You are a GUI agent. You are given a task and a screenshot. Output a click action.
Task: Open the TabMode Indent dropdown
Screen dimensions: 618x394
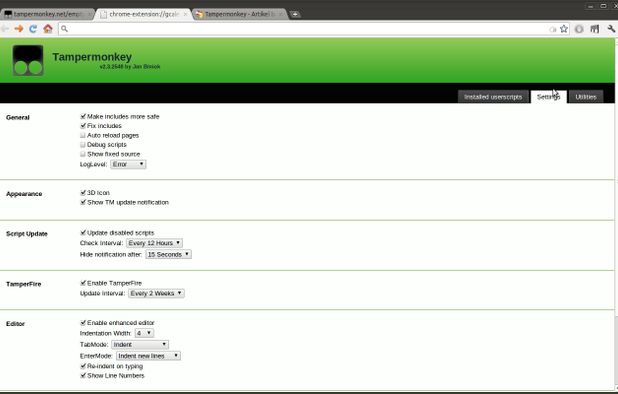click(x=140, y=345)
